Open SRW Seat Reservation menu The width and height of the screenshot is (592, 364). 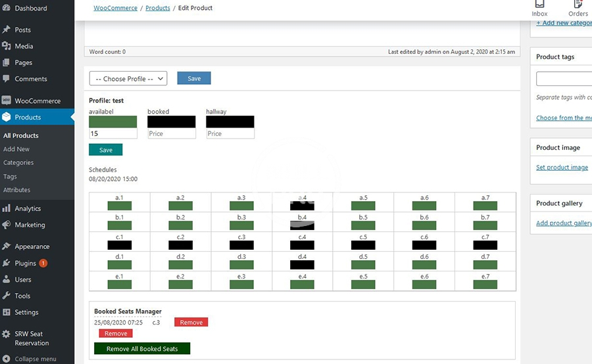[32, 338]
